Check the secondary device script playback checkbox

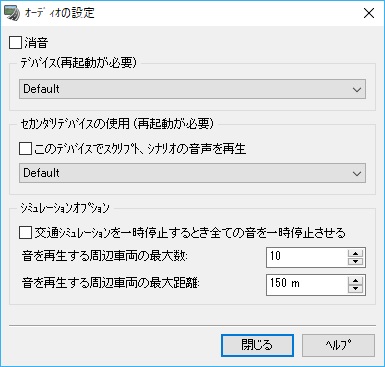25,149
